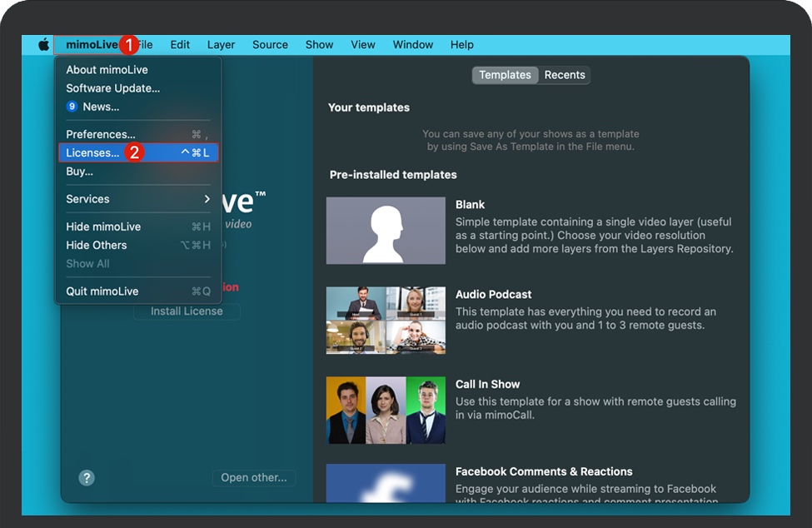Open Preferences… from the menu

click(x=138, y=135)
